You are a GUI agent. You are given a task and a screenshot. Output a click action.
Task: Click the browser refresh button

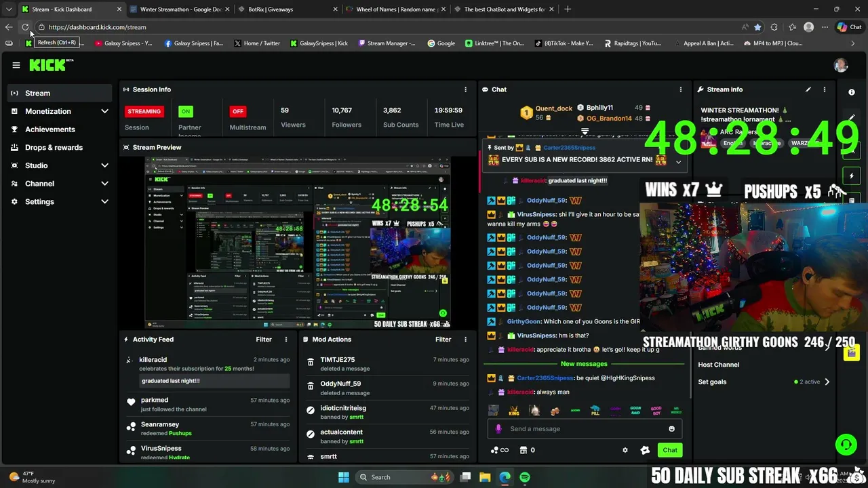click(25, 27)
